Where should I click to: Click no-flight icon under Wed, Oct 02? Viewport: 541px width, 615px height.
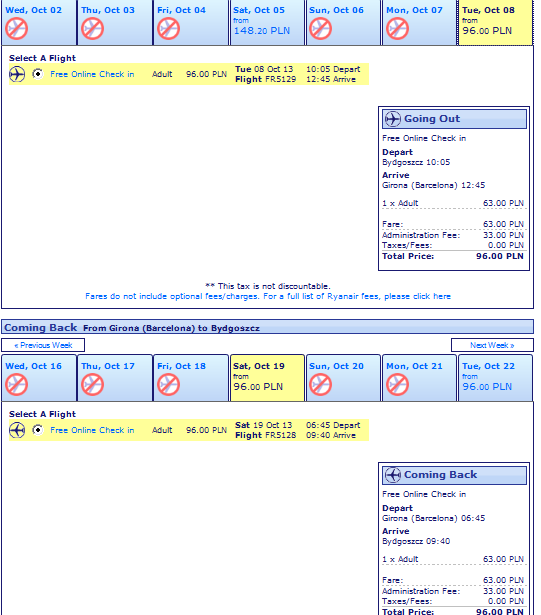16,29
